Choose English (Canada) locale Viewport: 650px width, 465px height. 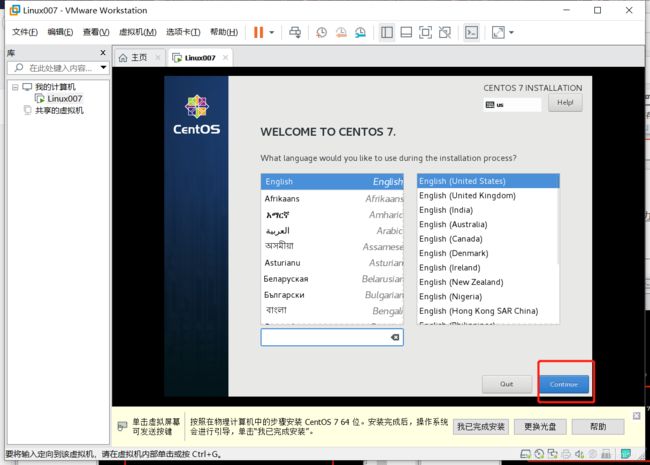click(x=488, y=239)
